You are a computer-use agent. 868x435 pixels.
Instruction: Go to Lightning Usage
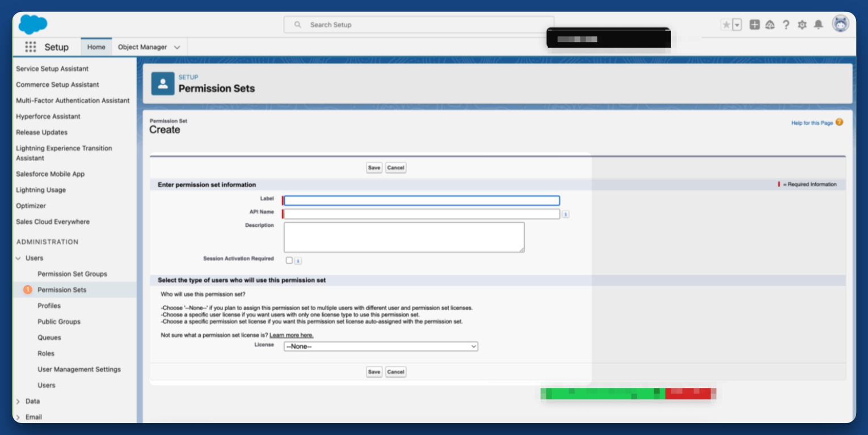click(41, 190)
